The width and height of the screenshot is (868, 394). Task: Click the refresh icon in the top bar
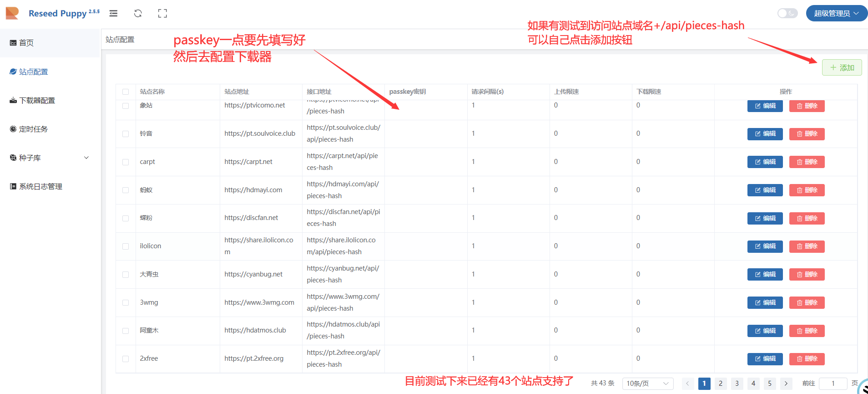pos(138,14)
